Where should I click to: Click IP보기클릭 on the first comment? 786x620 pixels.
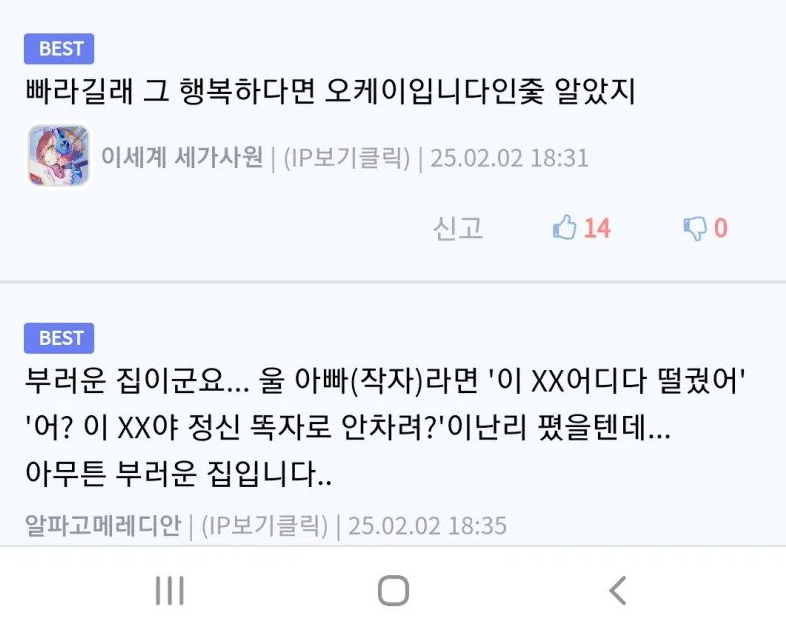(x=346, y=158)
